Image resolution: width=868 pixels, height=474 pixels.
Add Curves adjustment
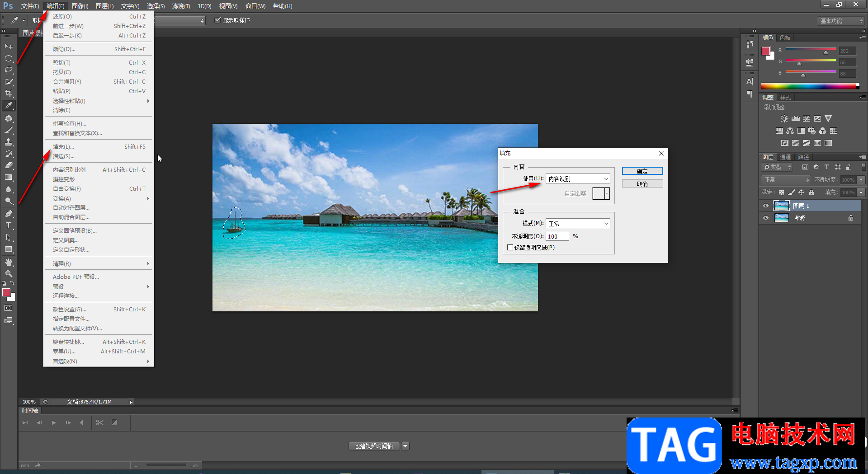807,119
